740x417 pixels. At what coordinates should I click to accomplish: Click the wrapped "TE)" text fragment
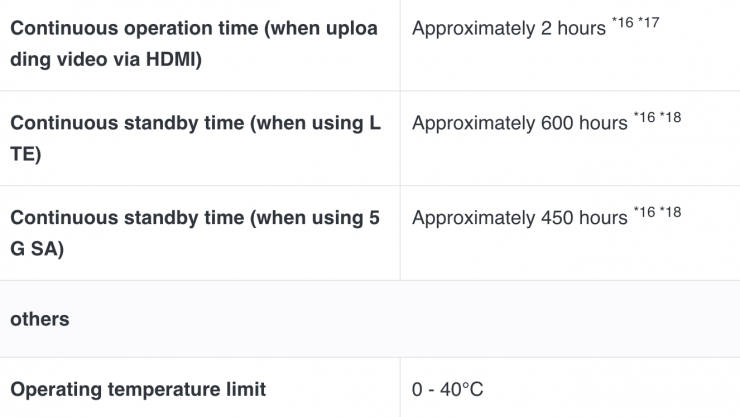(x=25, y=155)
